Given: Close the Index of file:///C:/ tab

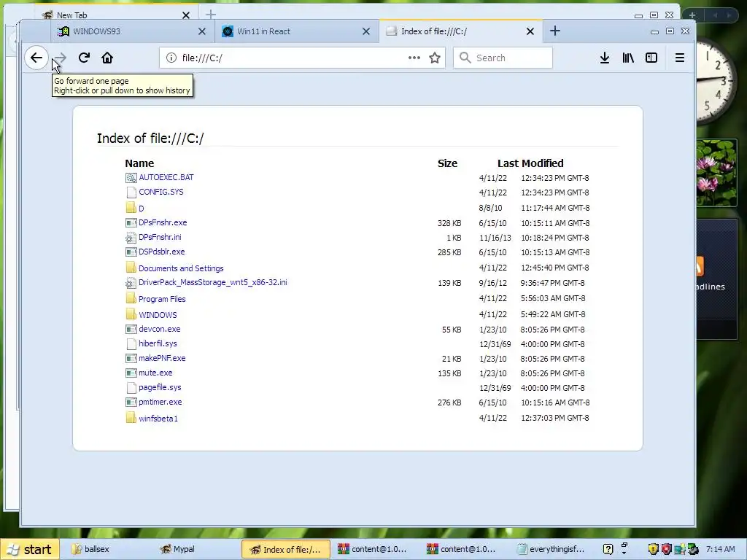Looking at the screenshot, I should click(x=530, y=31).
